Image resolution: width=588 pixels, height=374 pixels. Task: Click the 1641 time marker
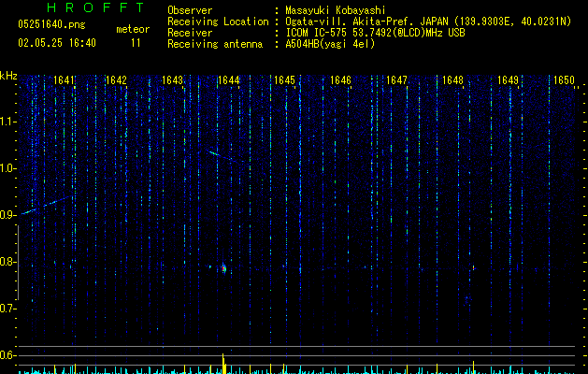(65, 80)
